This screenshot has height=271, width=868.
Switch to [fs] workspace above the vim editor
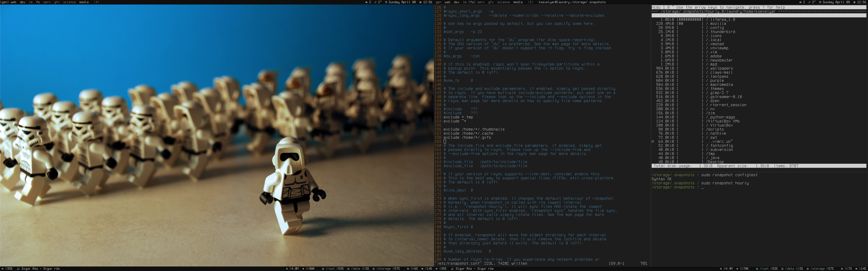coord(472,2)
